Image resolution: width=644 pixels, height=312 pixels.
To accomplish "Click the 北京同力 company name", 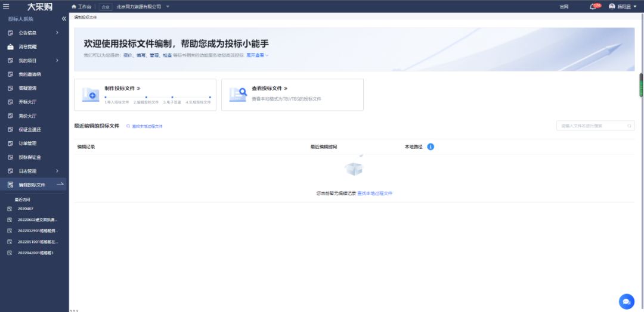I will point(138,7).
